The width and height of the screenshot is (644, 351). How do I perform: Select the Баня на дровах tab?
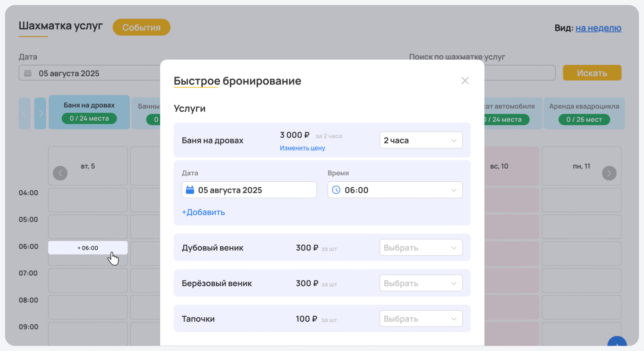[89, 112]
